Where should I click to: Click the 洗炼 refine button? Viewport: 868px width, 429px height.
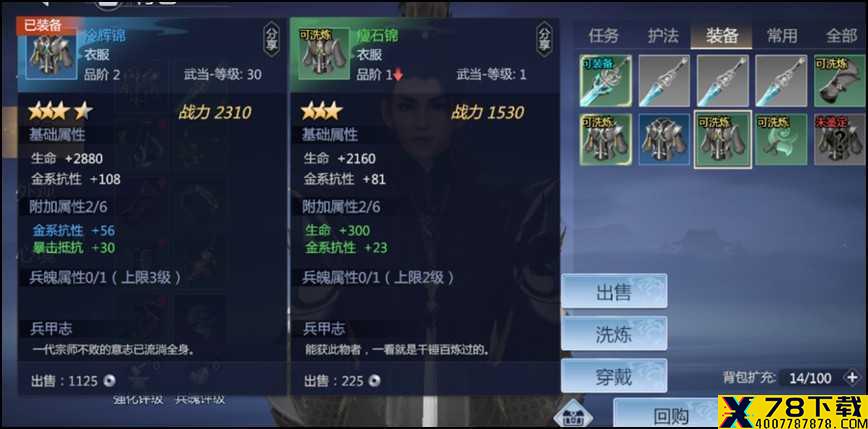coord(614,333)
